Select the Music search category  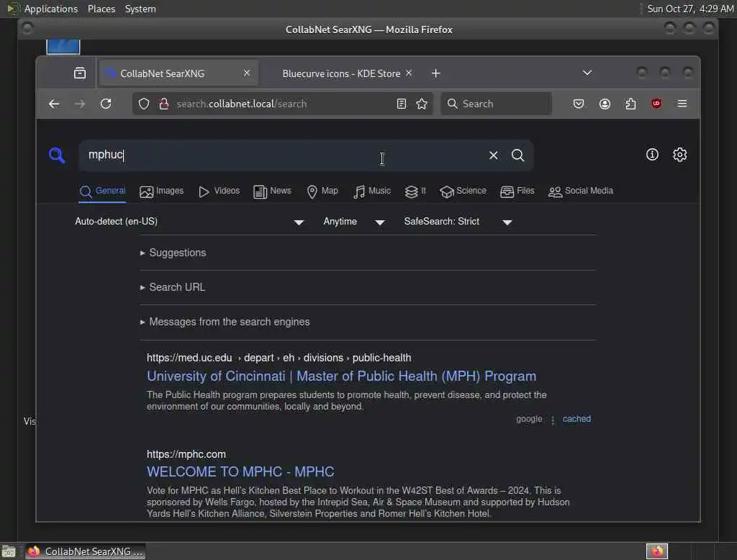[x=371, y=191]
